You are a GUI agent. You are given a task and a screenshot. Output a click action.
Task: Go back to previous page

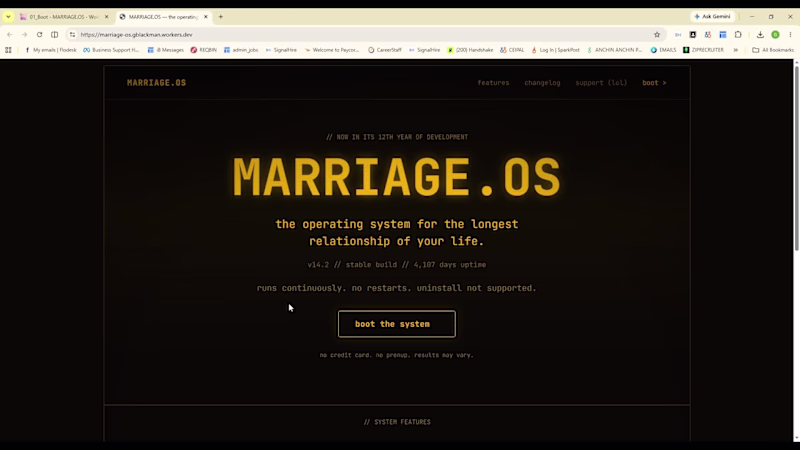(10, 35)
